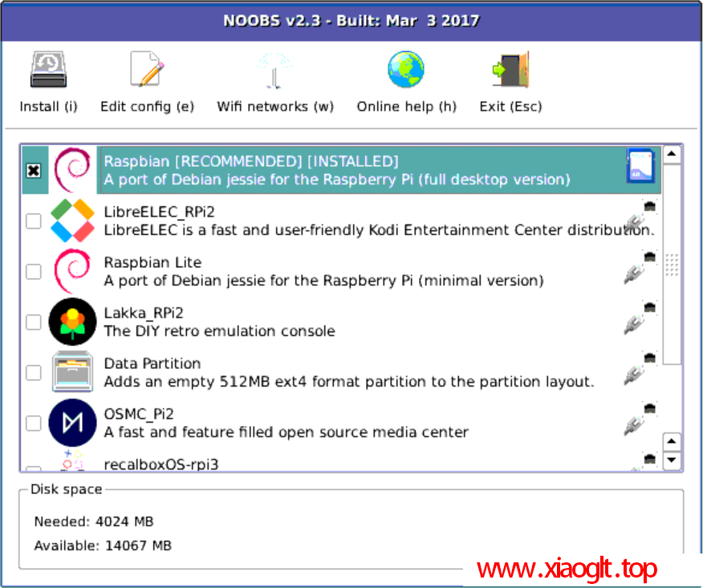The width and height of the screenshot is (703, 588).
Task: Click 'Adds an empty 512MB ext4 format partition' description
Action: click(x=349, y=382)
